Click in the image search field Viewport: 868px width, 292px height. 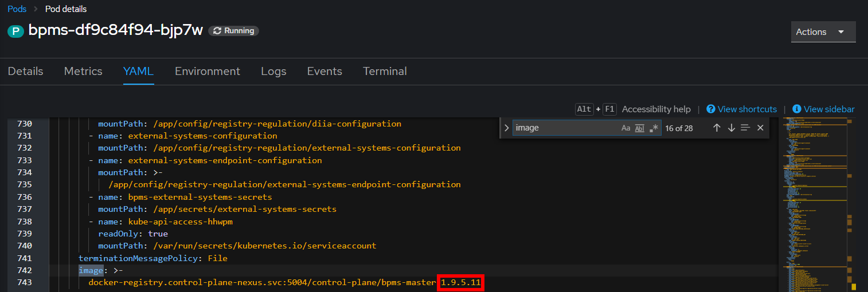tap(566, 128)
